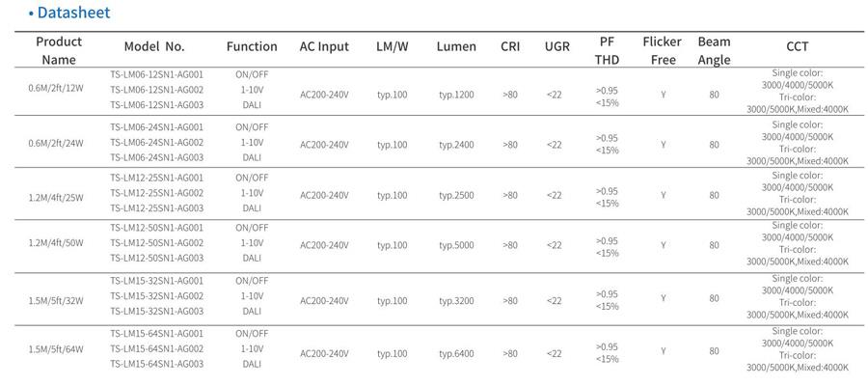Viewport: 868px width, 386px height.
Task: Select the LM/W column header
Action: 393,46
